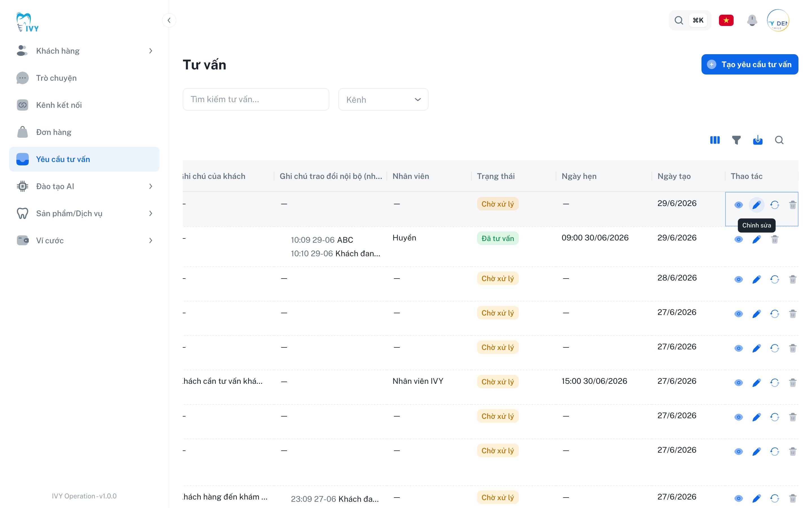Delete the Huyền consultation row
This screenshot has width=812, height=508.
775,239
